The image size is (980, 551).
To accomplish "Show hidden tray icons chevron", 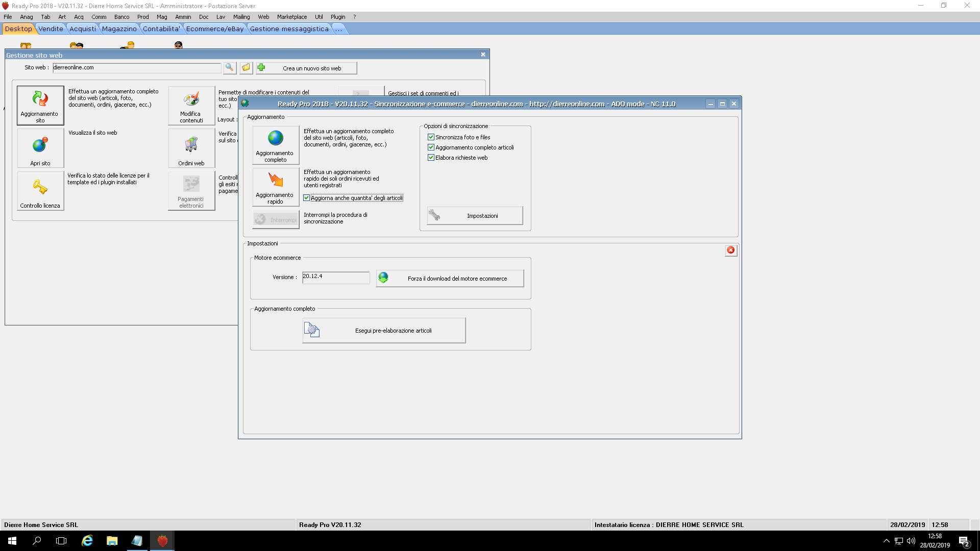I will coord(887,541).
